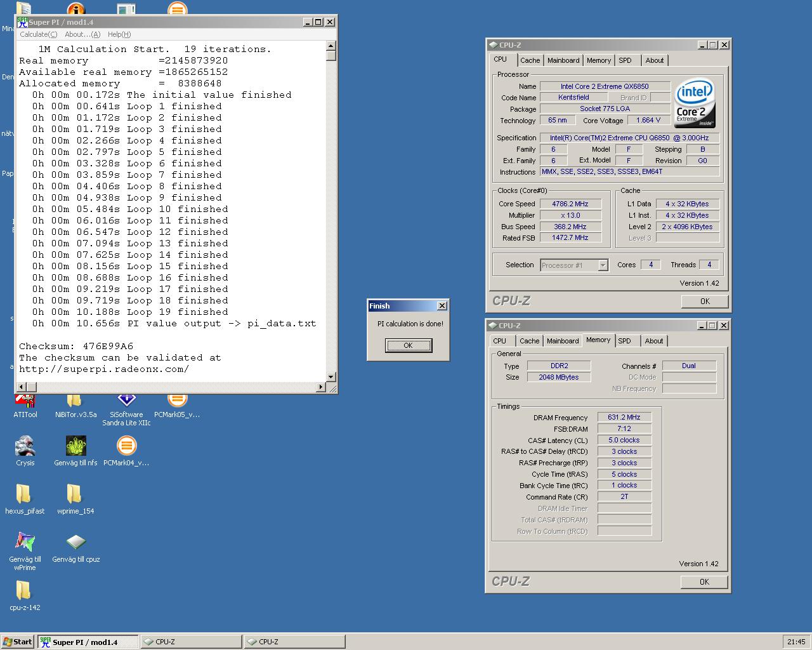Open Mainboard tab in bottom CPU-Z
Viewport: 812px width, 650px height.
tap(563, 341)
